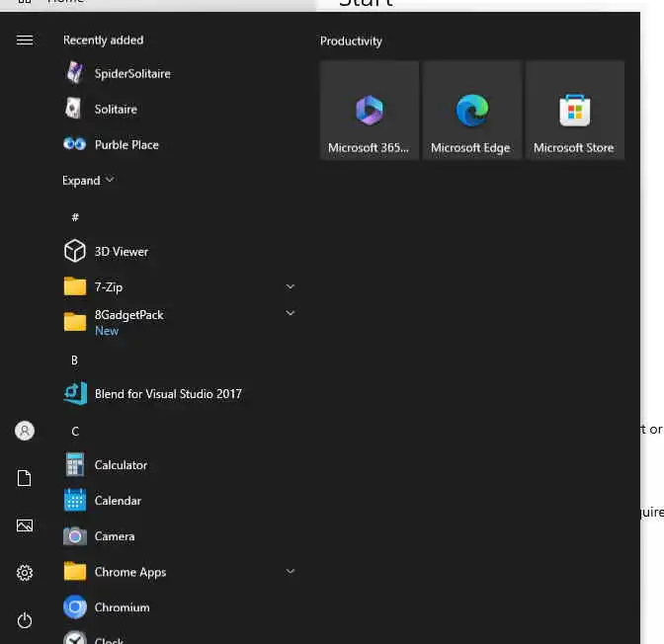Expand the 7-Zip folder chevron

tap(290, 286)
